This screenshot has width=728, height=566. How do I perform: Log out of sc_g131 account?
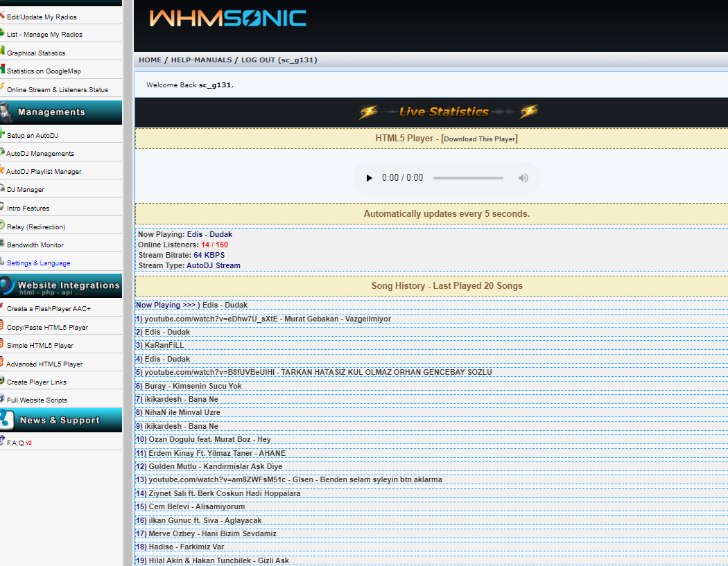click(279, 60)
